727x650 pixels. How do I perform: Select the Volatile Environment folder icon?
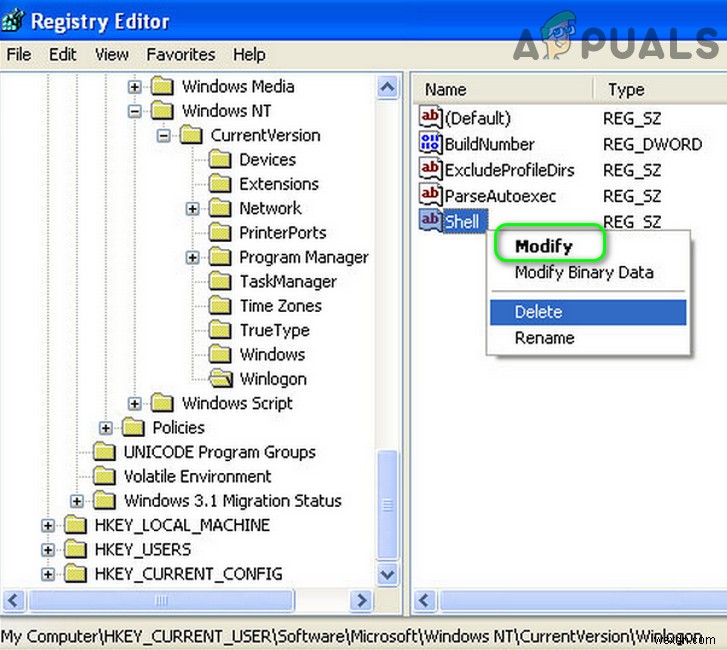tap(104, 476)
